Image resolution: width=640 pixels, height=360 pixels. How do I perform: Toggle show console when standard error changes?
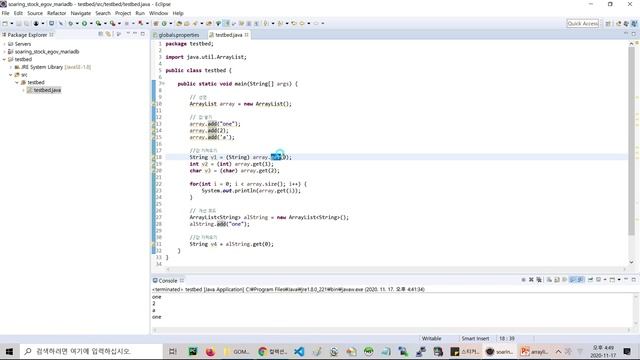pos(580,280)
